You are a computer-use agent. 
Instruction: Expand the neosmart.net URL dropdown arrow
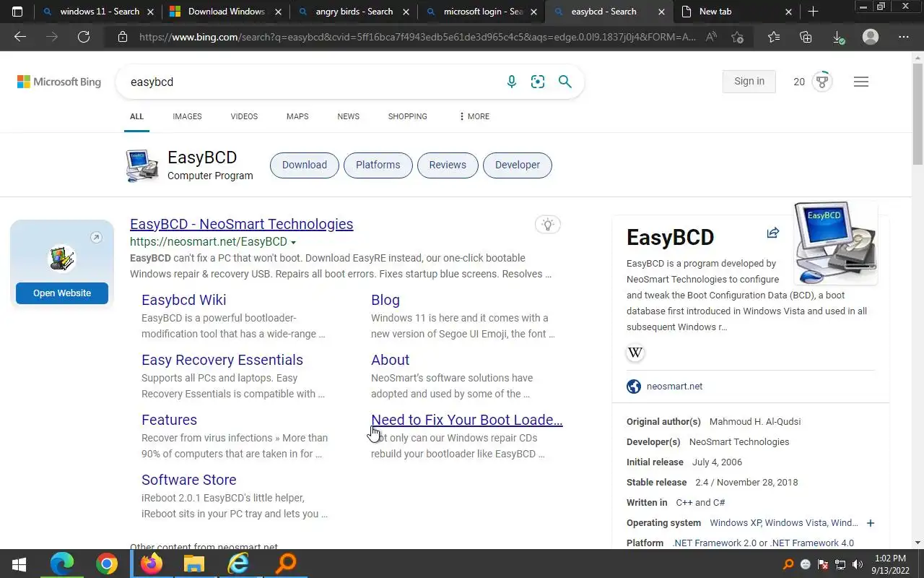(293, 242)
